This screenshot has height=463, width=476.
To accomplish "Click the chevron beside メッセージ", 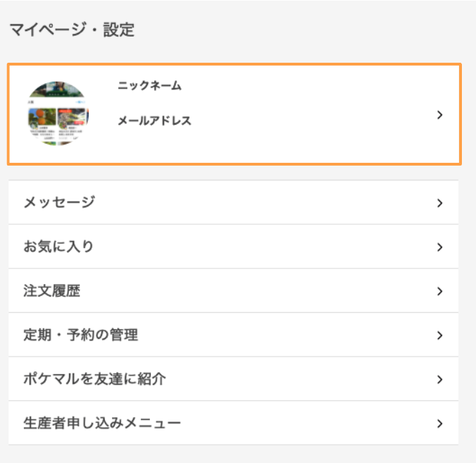I will (x=439, y=203).
